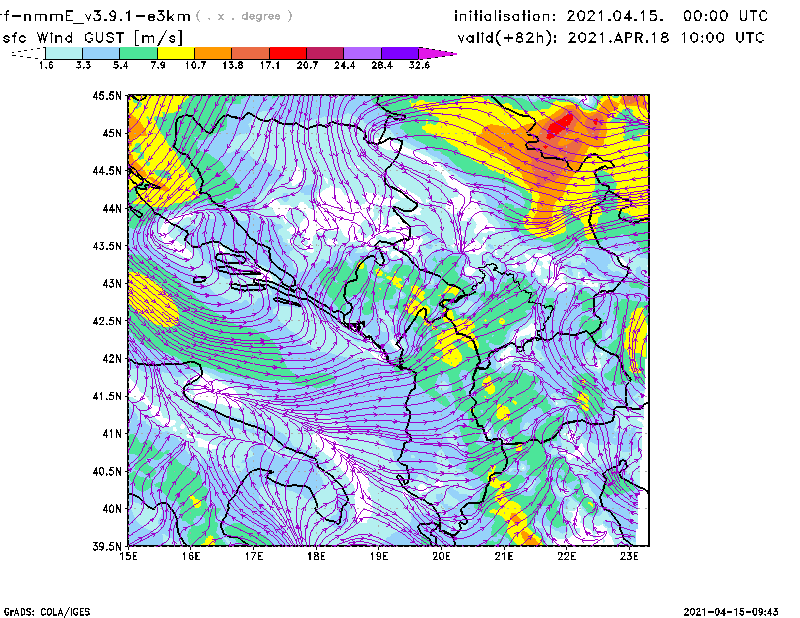
Task: Click the model name 'nmmE_v3.9.1-e3km' text
Action: [x=107, y=16]
